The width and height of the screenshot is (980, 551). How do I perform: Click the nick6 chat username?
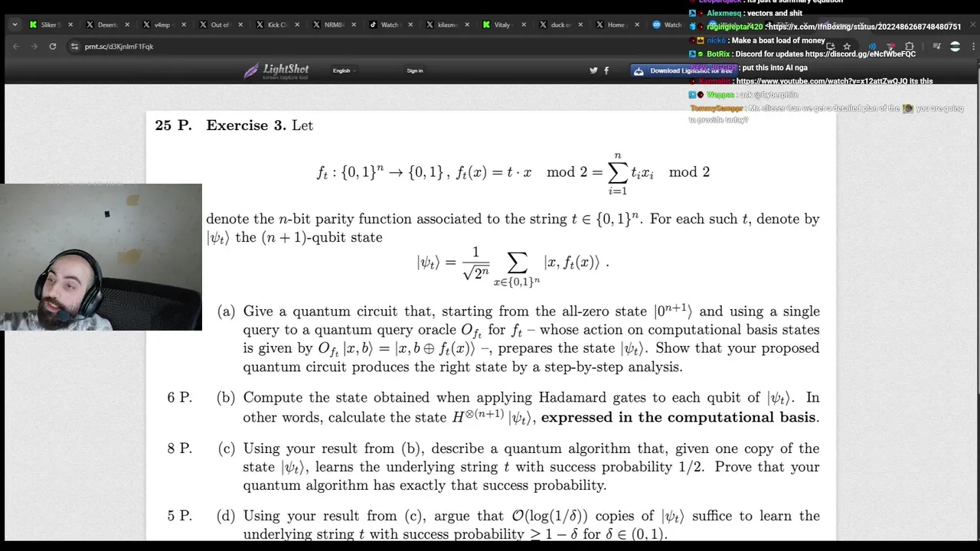716,41
